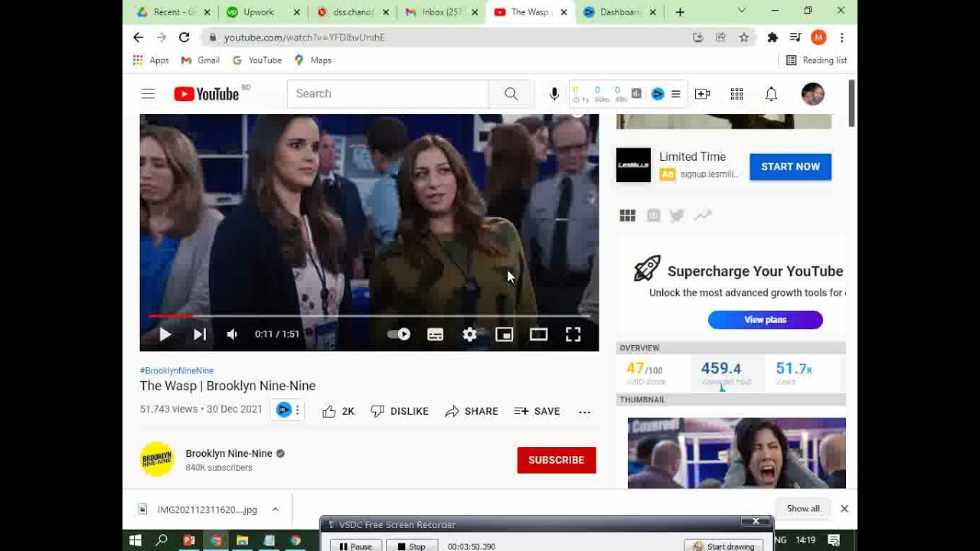Close the downloads bar
The image size is (980, 551).
pos(844,508)
